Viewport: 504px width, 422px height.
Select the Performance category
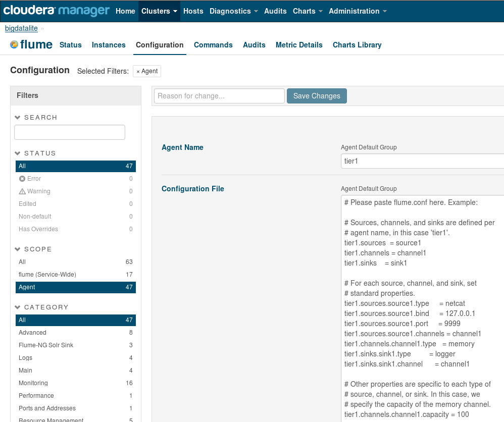[x=76, y=396]
